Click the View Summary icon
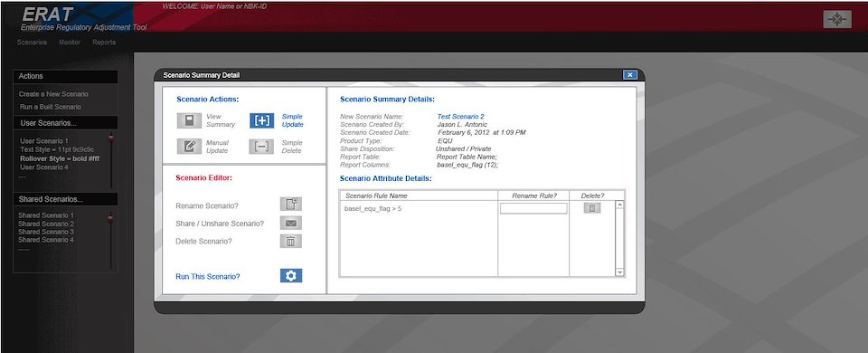868x353 pixels. tap(189, 120)
